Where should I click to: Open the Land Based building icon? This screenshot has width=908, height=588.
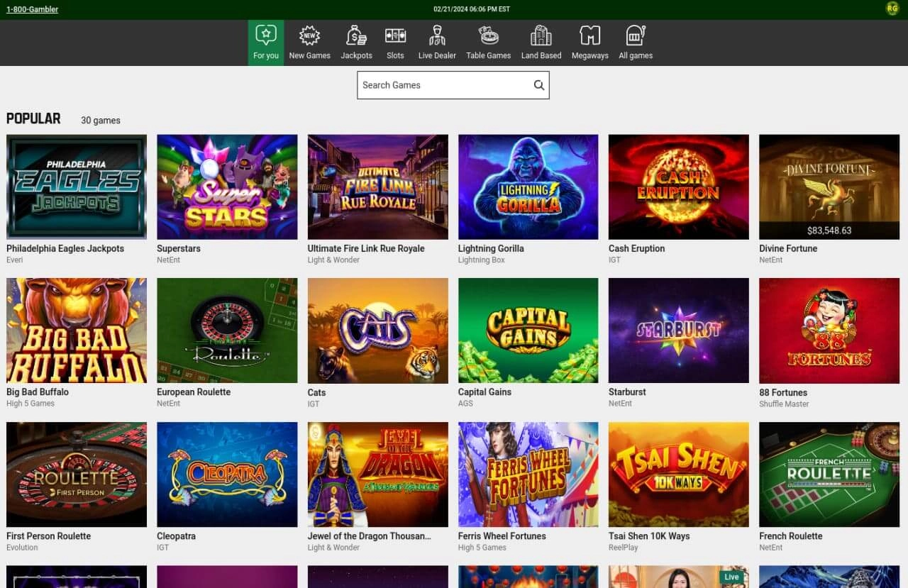pos(541,35)
